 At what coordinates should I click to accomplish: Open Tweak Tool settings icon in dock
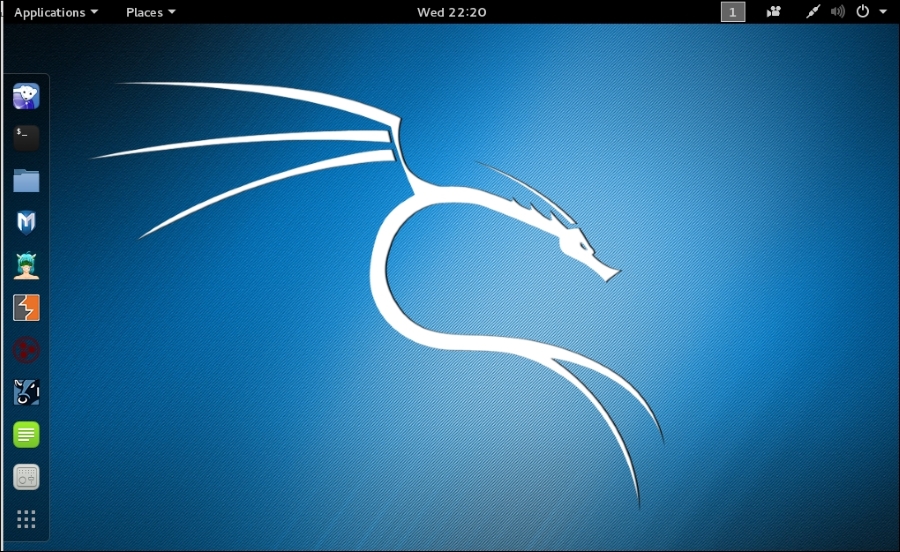click(26, 477)
